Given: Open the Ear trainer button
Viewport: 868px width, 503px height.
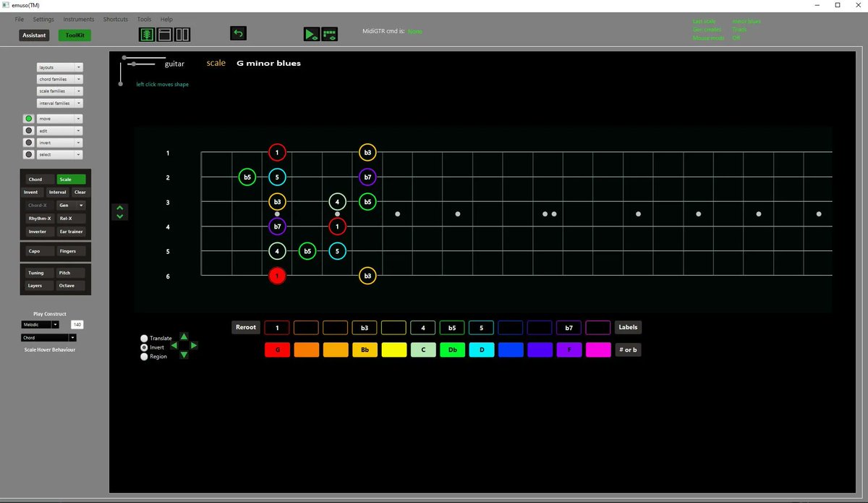Looking at the screenshot, I should (x=71, y=232).
